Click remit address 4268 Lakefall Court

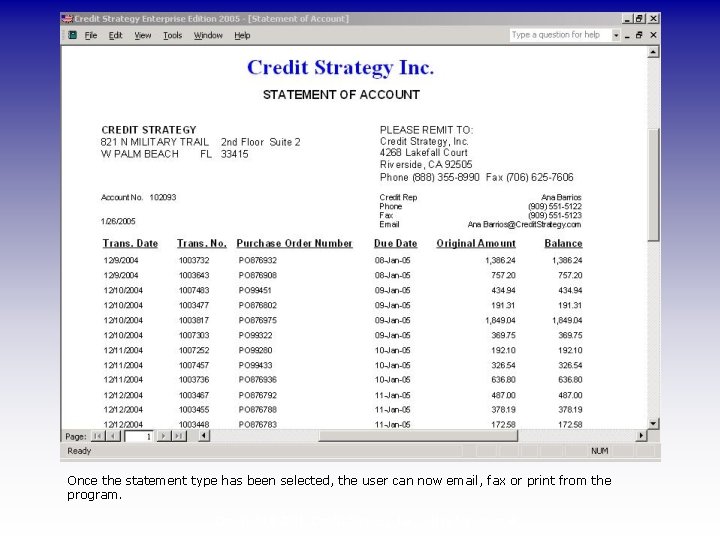point(423,153)
